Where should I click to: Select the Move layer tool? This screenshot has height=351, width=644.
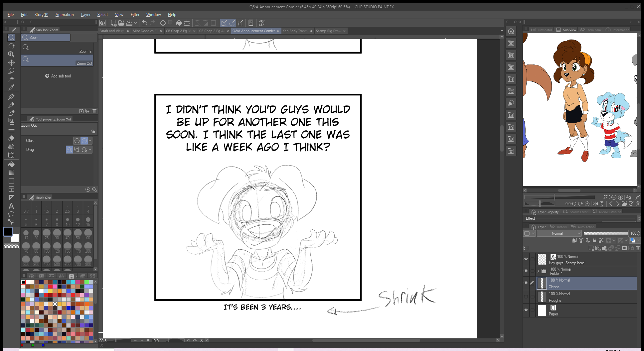coord(11,62)
